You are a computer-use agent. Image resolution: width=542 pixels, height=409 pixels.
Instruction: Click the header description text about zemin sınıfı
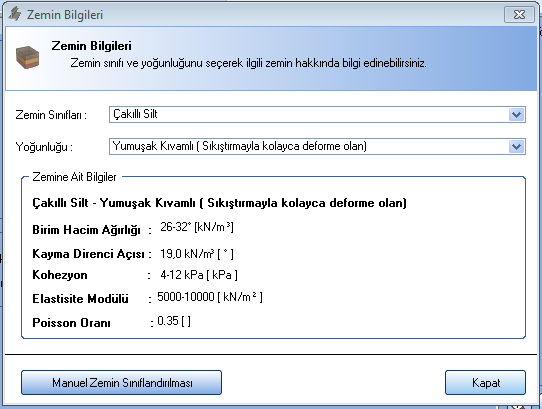point(249,63)
